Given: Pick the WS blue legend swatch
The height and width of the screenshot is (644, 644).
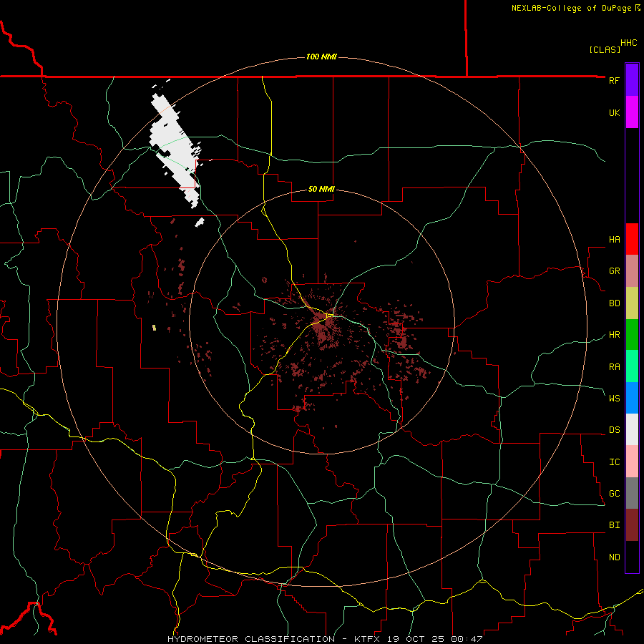Looking at the screenshot, I should (632, 398).
